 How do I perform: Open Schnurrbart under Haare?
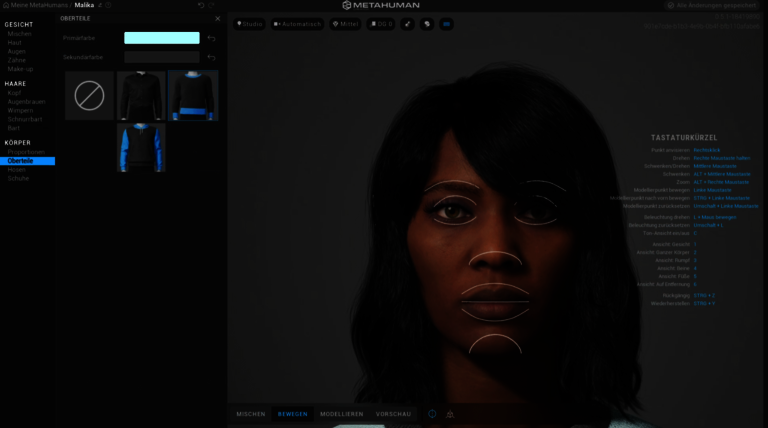pos(25,119)
